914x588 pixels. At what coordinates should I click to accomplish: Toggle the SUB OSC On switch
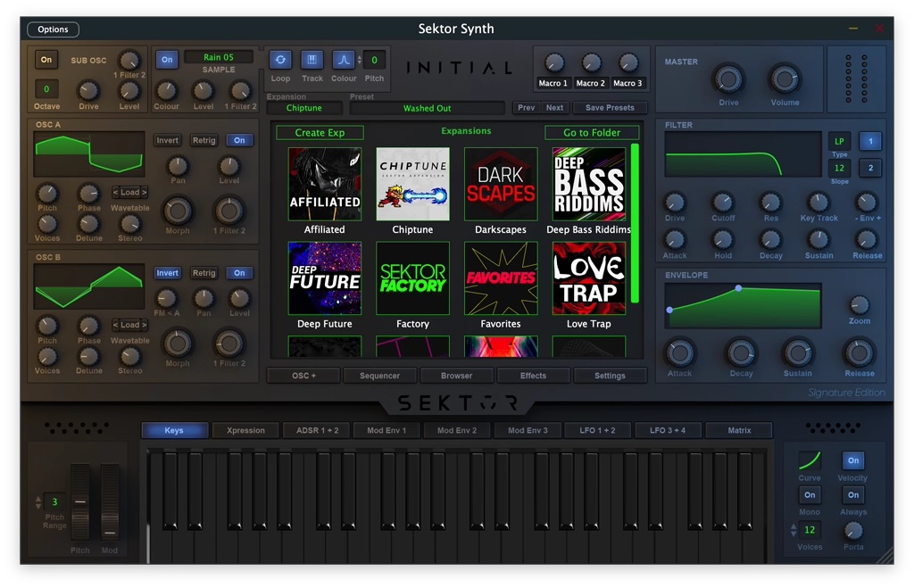coord(46,60)
